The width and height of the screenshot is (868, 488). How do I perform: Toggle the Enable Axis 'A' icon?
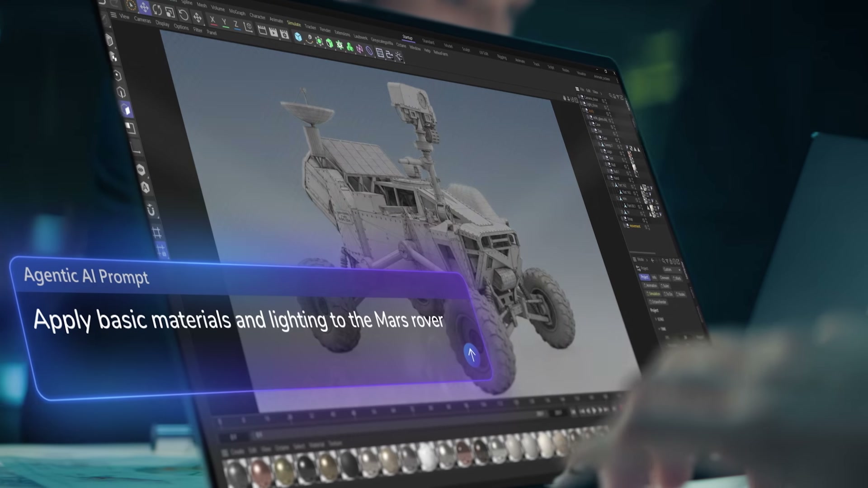(146, 187)
